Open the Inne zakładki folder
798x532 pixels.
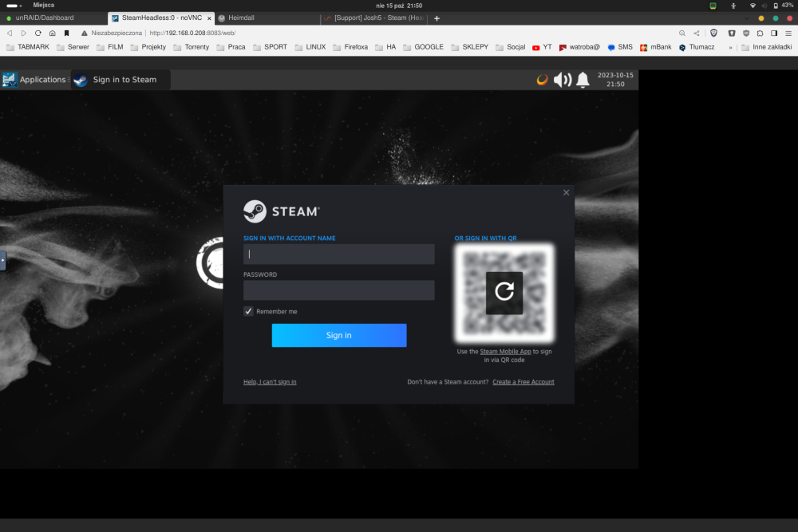pos(766,47)
